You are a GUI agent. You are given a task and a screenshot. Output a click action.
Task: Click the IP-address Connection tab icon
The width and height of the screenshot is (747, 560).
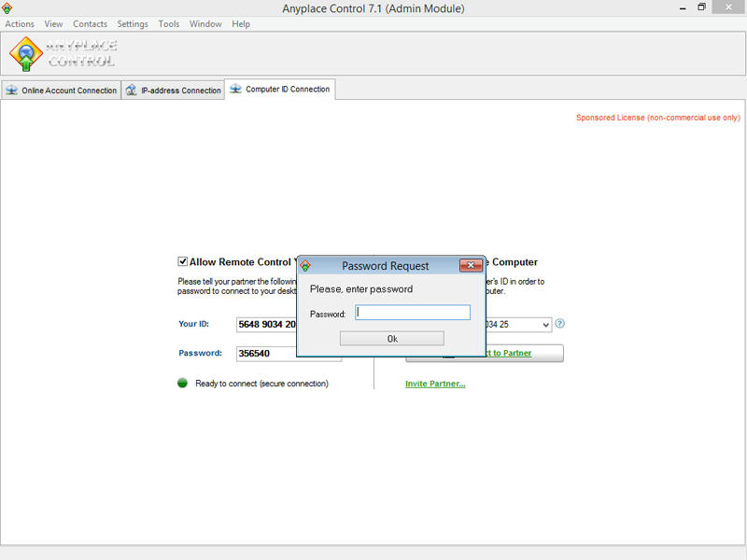coord(131,90)
